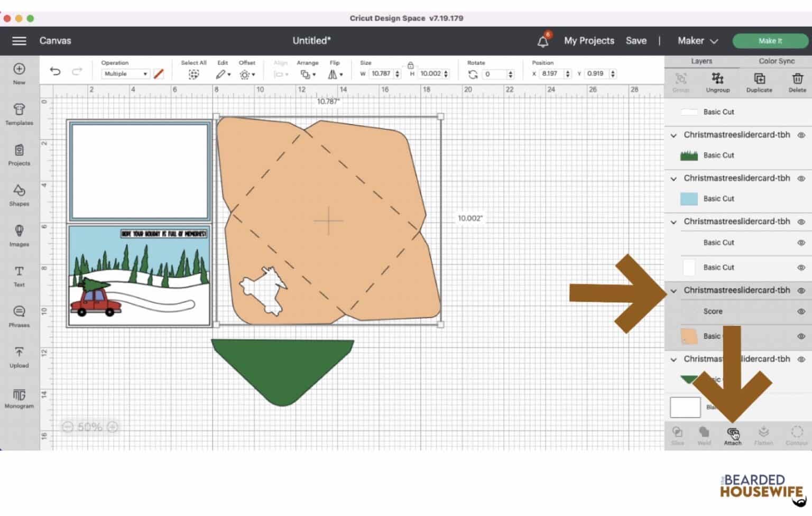
Task: Hide the Score layer
Action: (801, 311)
